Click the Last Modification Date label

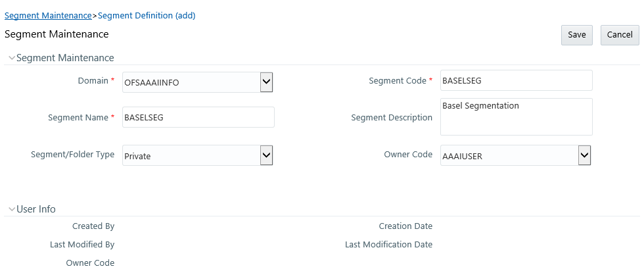pos(388,245)
